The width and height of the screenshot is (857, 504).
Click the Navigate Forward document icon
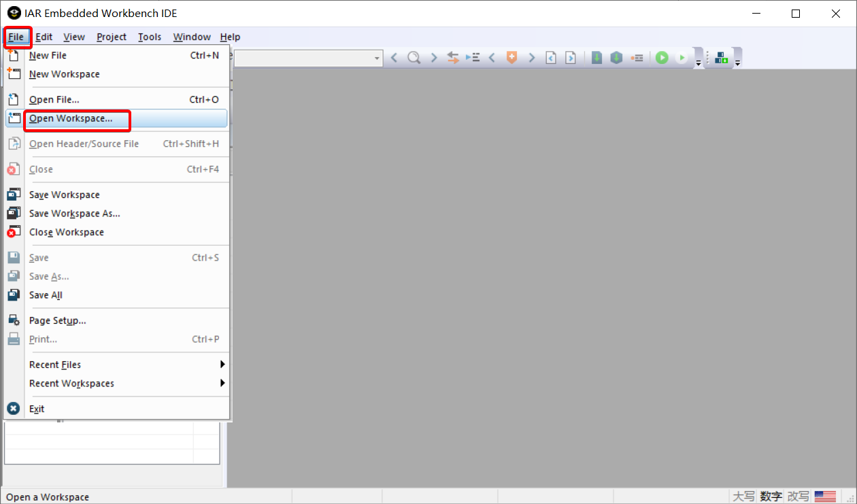tap(571, 58)
